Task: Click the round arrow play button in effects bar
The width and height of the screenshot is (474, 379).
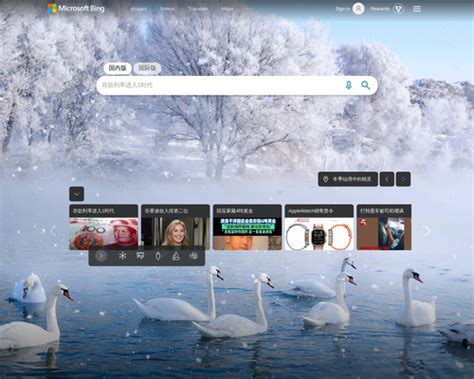Action: 101,256
